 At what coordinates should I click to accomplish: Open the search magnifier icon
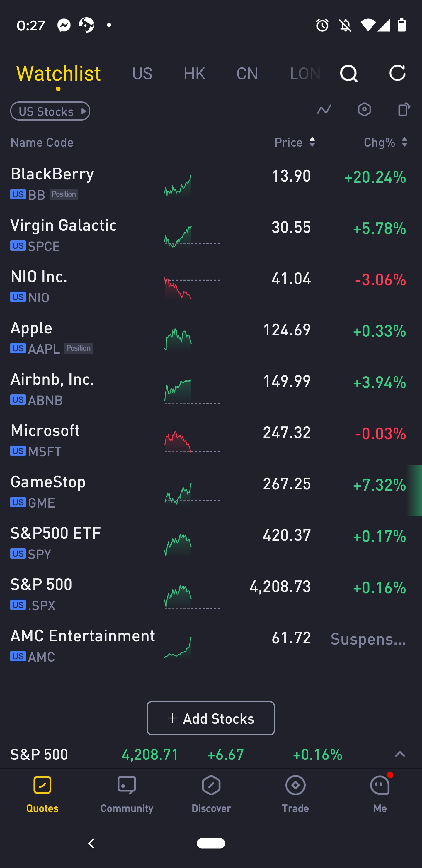pos(348,73)
